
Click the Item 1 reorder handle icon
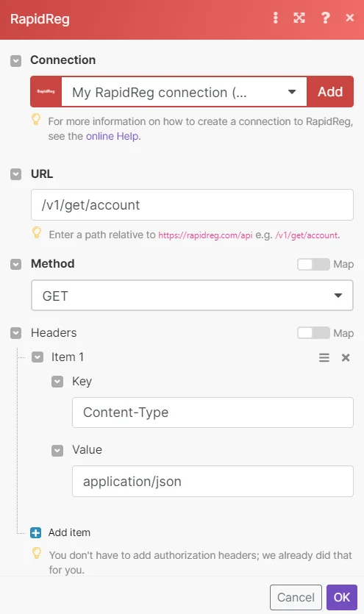(x=324, y=357)
